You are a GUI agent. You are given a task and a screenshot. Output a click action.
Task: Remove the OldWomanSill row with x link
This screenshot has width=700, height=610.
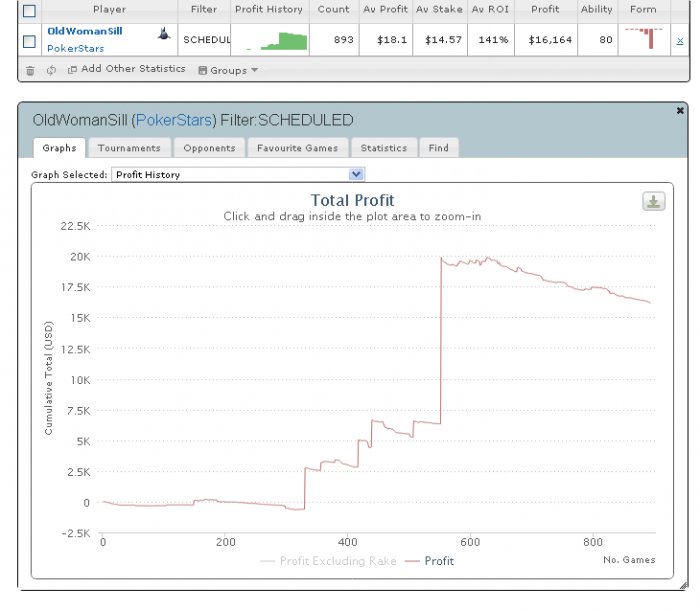680,41
